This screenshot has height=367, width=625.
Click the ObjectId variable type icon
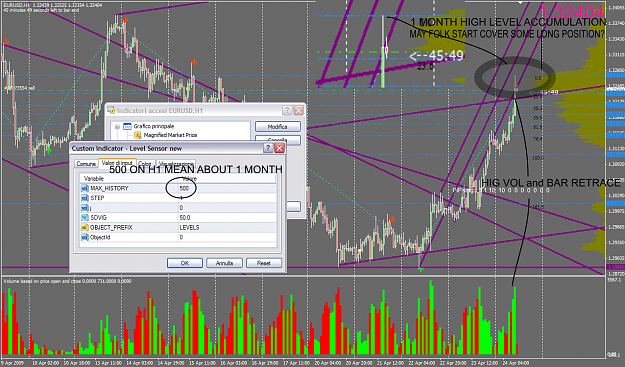click(85, 237)
